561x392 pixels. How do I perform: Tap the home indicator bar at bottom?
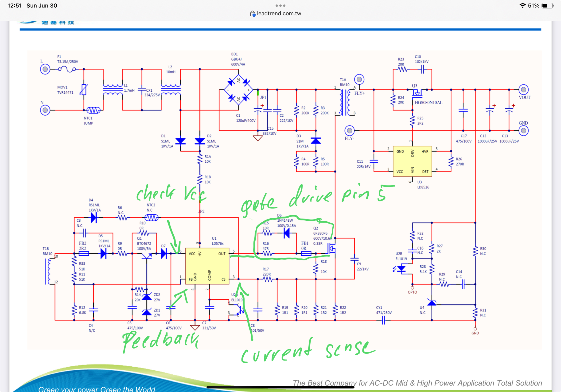(x=280, y=387)
